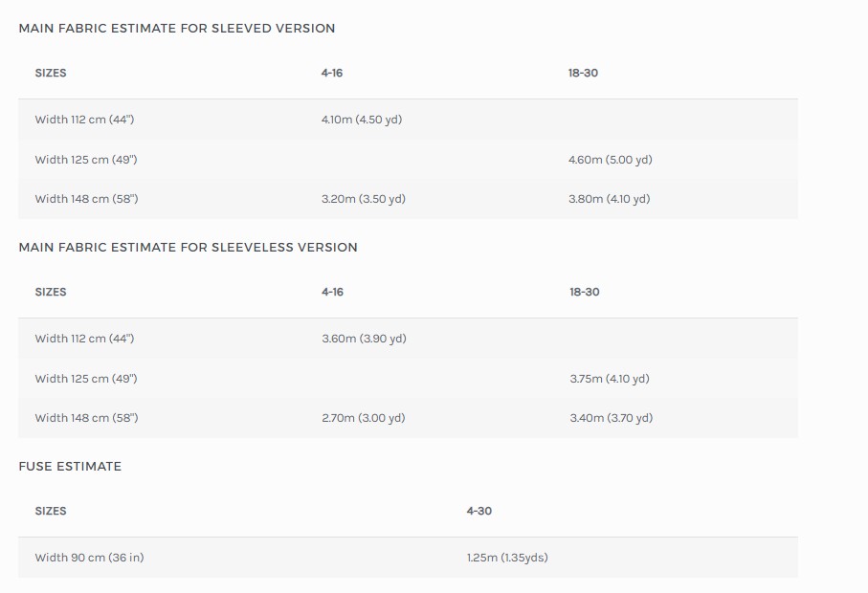Viewport: 868px width, 593px height.
Task: Click the 4-16 header in sleeveless table
Action: tap(332, 292)
